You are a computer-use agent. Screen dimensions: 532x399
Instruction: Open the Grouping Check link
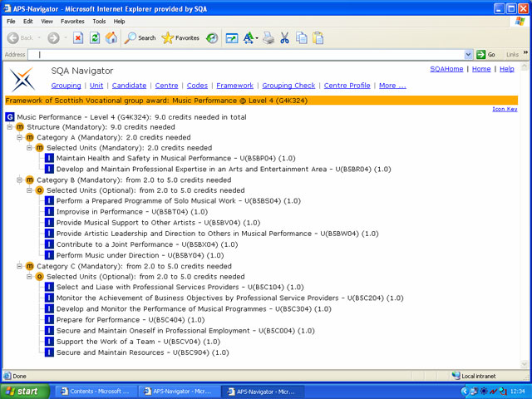[288, 86]
